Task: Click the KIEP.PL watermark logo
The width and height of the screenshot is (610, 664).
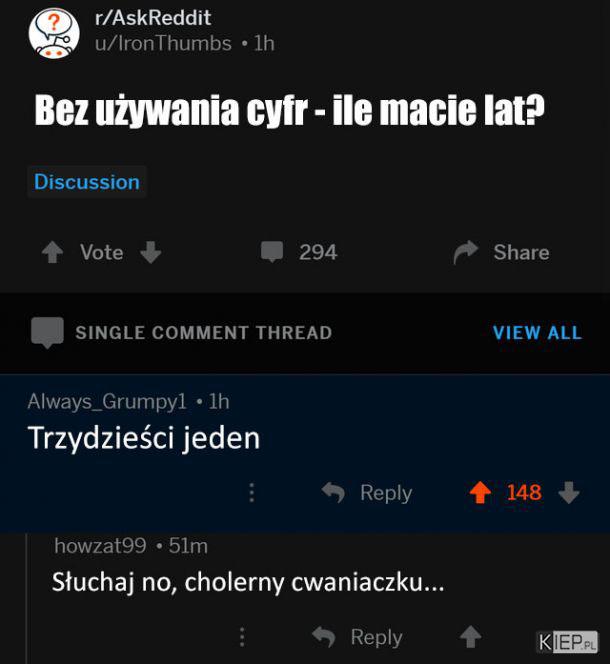Action: coord(567,642)
